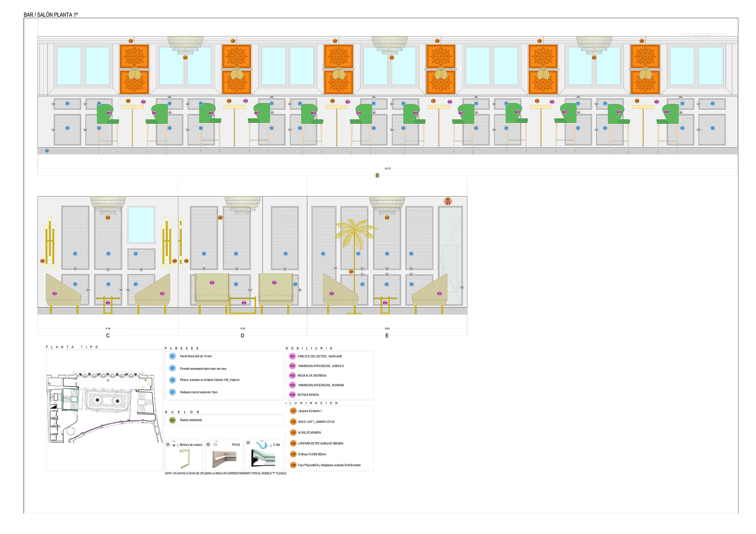The image size is (756, 534).
Task: Click the elevation C label
Action: [108, 336]
